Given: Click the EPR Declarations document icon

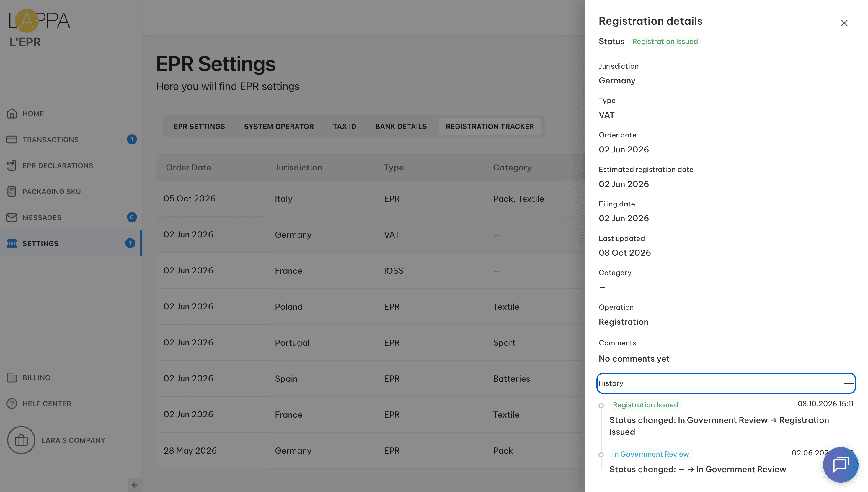Looking at the screenshot, I should (x=12, y=165).
